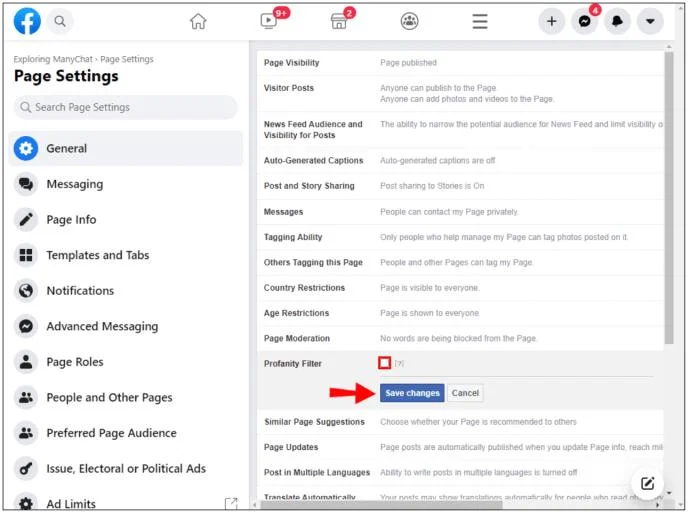690x514 pixels.
Task: Click the vertical scrollbar of settings list
Action: pyautogui.click(x=669, y=198)
